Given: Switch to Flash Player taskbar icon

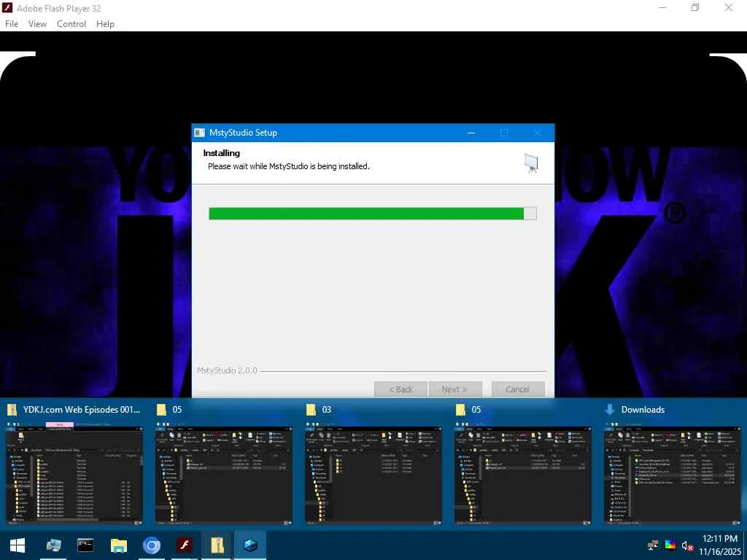Looking at the screenshot, I should coord(185,545).
